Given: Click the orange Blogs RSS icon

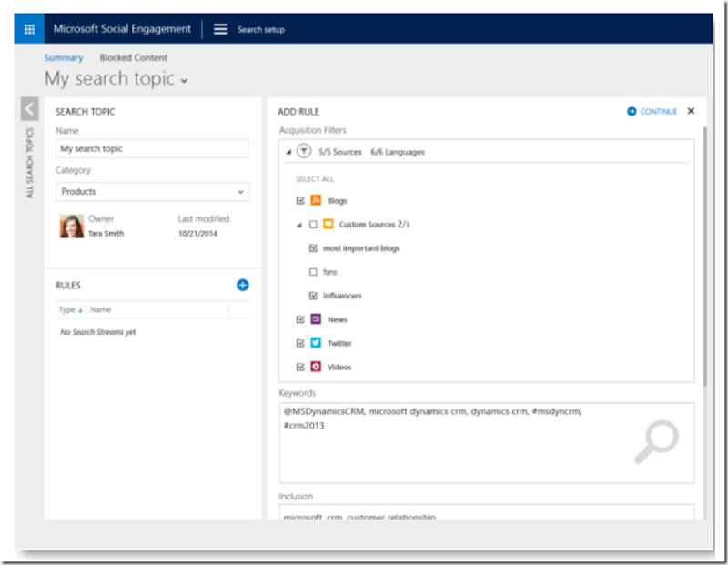Looking at the screenshot, I should (316, 200).
